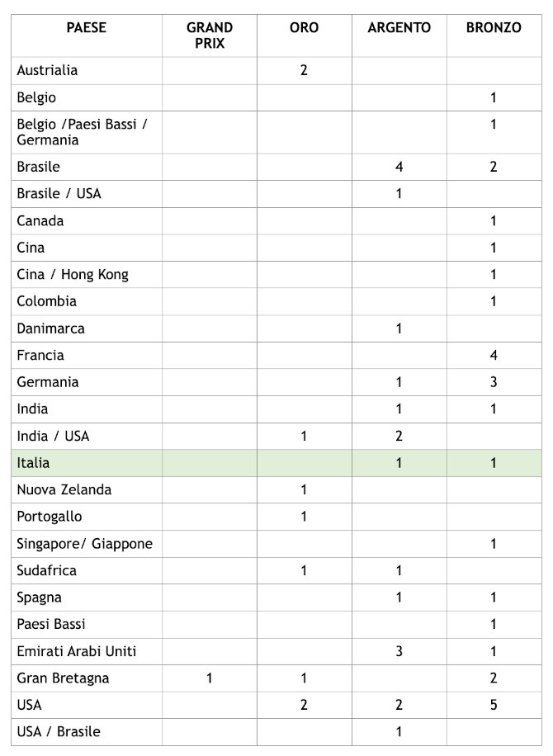Click the Nuova Zelanda gold value

[304, 490]
